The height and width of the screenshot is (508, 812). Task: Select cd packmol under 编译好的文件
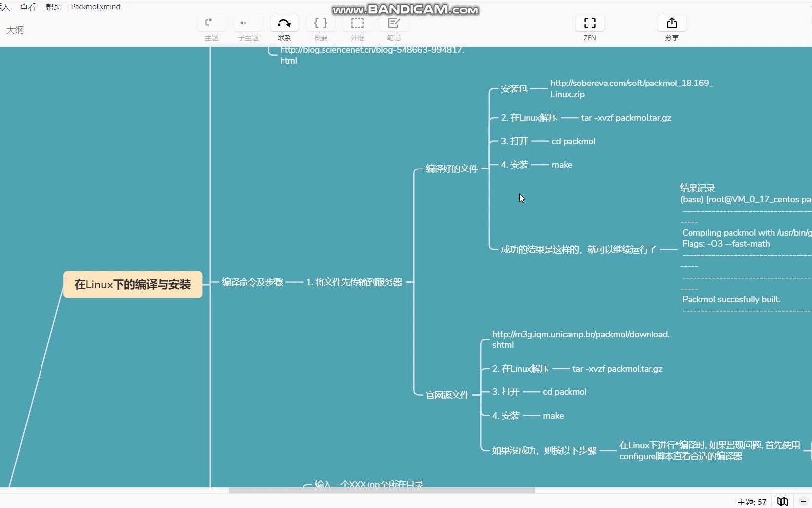coord(573,141)
